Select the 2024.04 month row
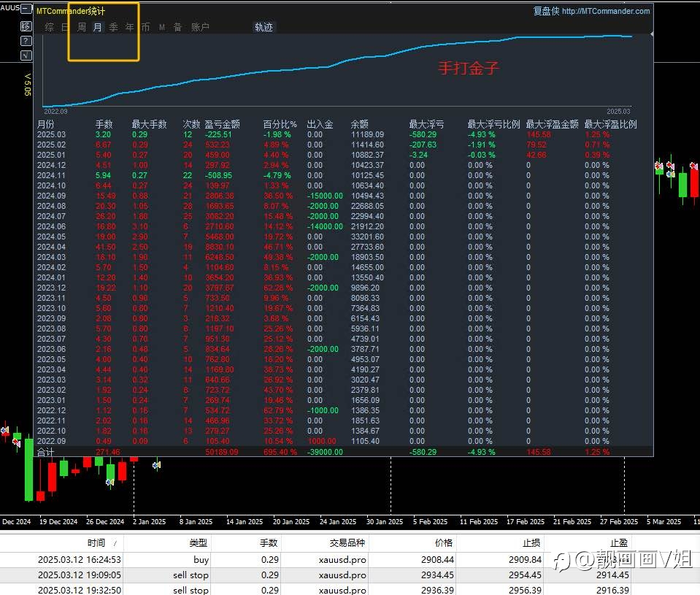700x595 pixels. 344,247
